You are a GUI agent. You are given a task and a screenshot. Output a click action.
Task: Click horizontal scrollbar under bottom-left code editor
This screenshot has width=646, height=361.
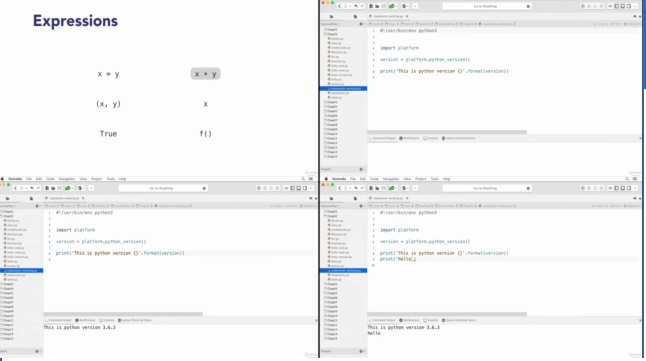coord(123,314)
